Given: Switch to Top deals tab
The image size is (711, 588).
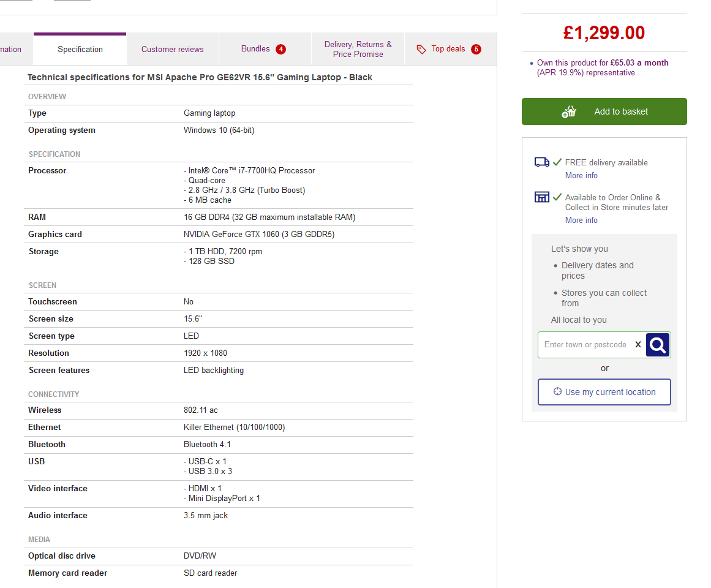Looking at the screenshot, I should 450,49.
